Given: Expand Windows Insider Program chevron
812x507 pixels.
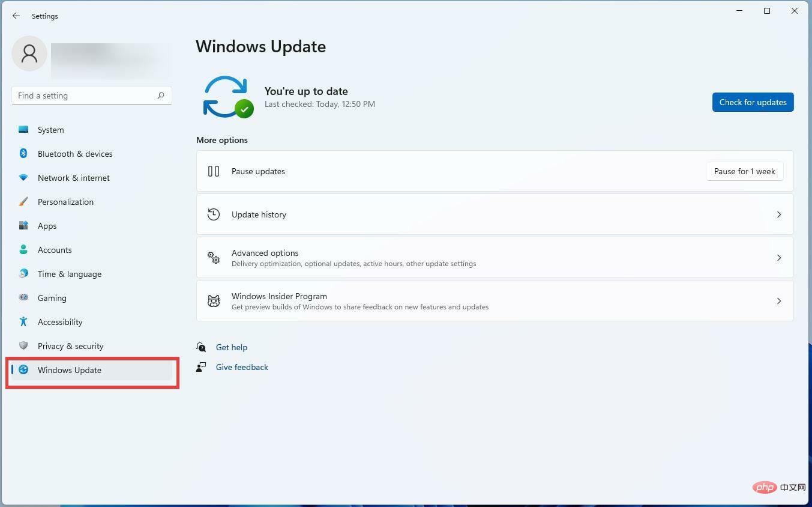Looking at the screenshot, I should 779,301.
